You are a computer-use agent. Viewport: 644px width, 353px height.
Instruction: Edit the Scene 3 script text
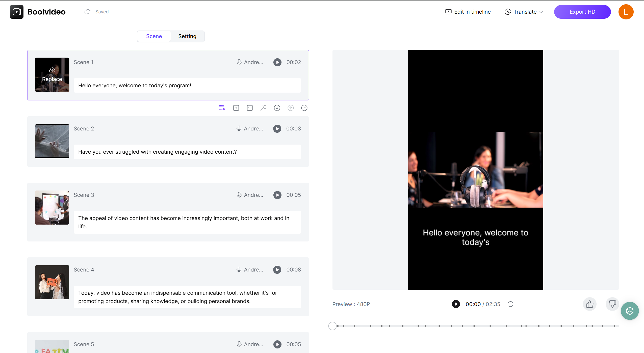(x=187, y=222)
